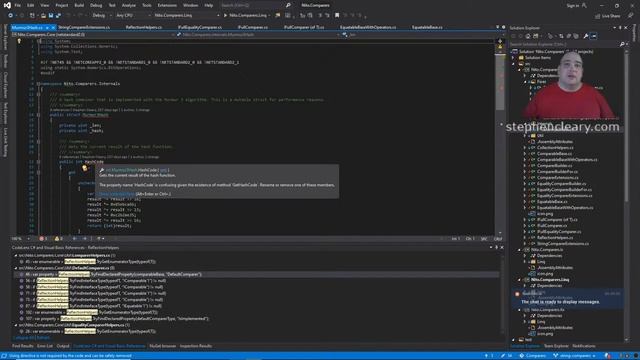Select reference line 46 TryFindDeclaredProperty DefaultComparer

tap(257, 274)
